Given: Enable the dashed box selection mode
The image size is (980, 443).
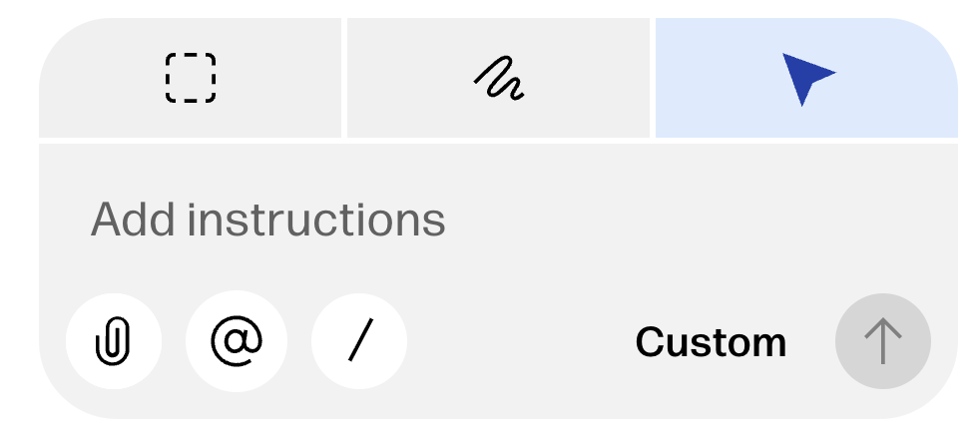Looking at the screenshot, I should click(190, 78).
